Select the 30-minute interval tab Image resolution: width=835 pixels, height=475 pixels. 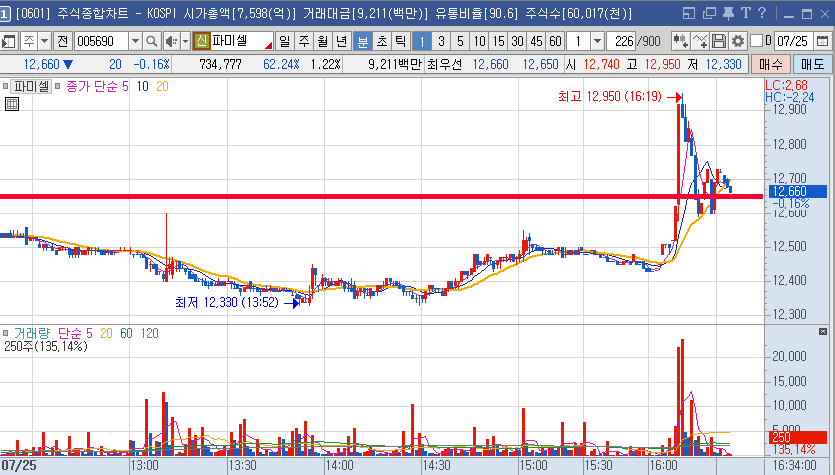pos(517,41)
